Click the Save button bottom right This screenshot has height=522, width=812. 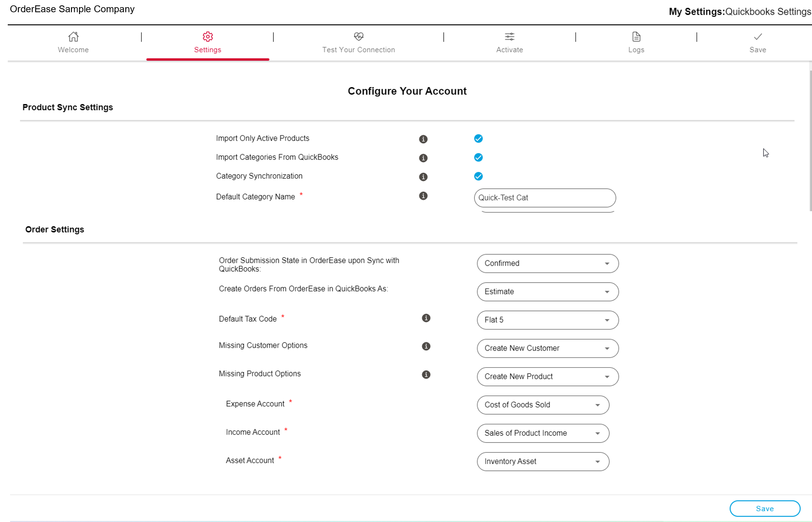tap(765, 508)
